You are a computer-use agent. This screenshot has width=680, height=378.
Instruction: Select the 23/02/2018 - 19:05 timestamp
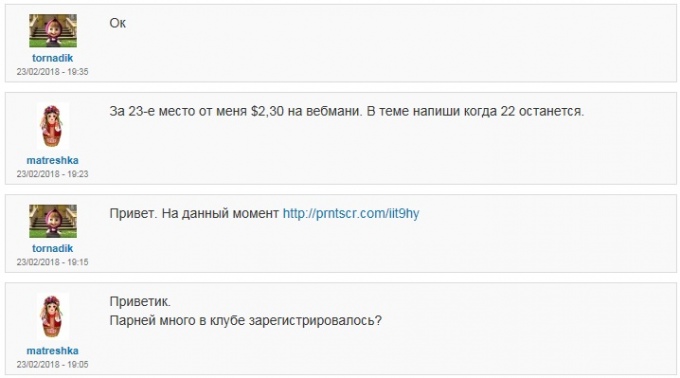pos(52,364)
